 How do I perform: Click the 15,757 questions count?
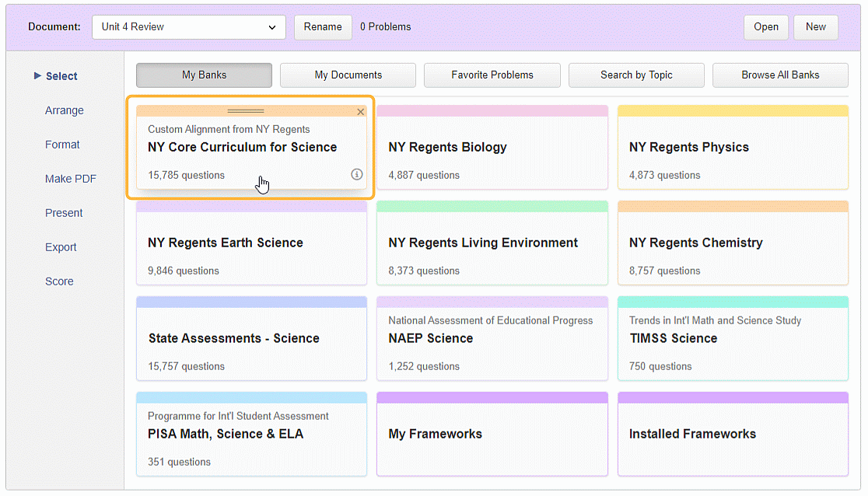186,366
